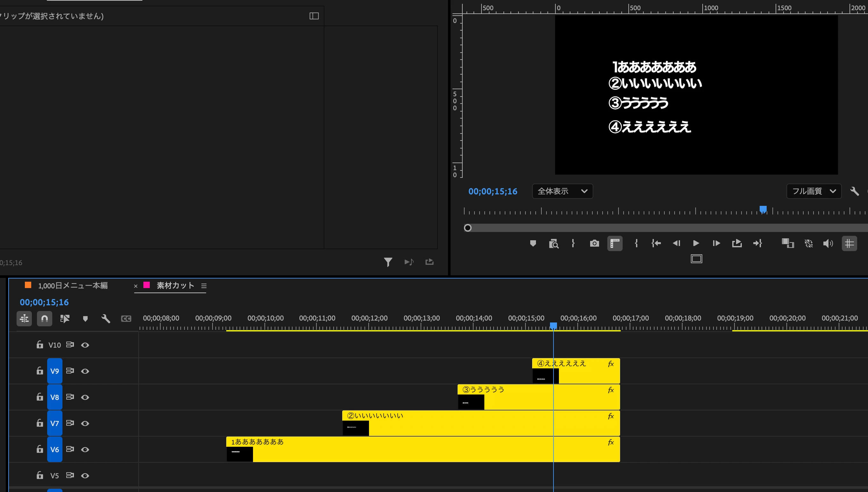The width and height of the screenshot is (868, 492).
Task: Lock track V5
Action: (40, 475)
